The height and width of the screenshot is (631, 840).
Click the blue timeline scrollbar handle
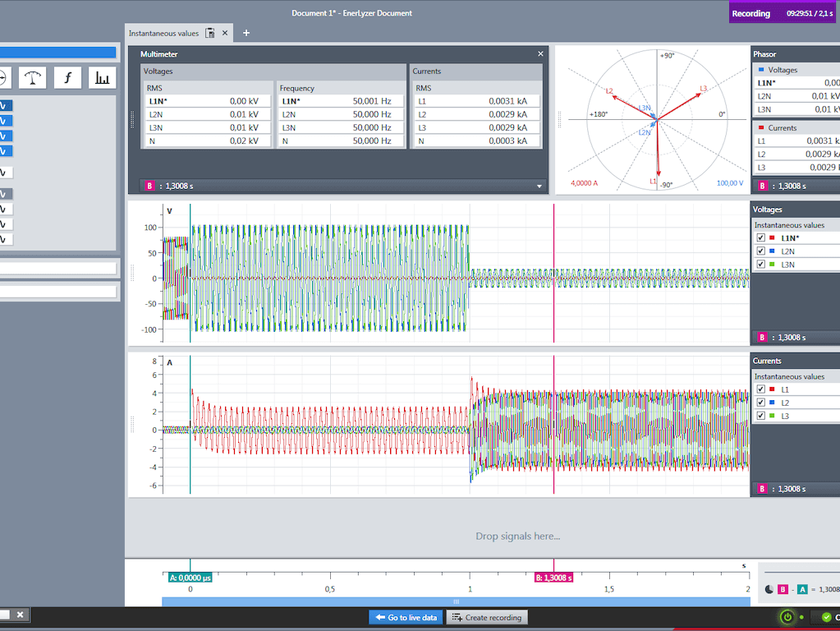tap(456, 601)
